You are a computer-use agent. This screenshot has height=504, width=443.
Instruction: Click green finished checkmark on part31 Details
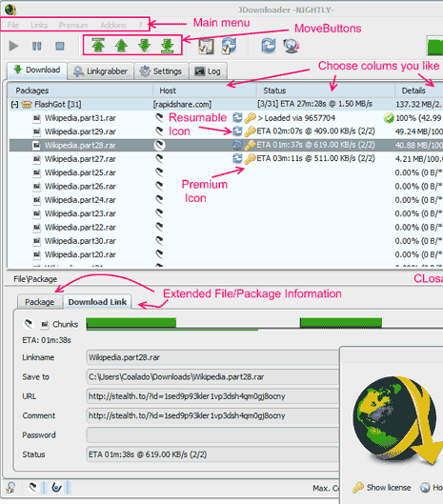point(389,118)
